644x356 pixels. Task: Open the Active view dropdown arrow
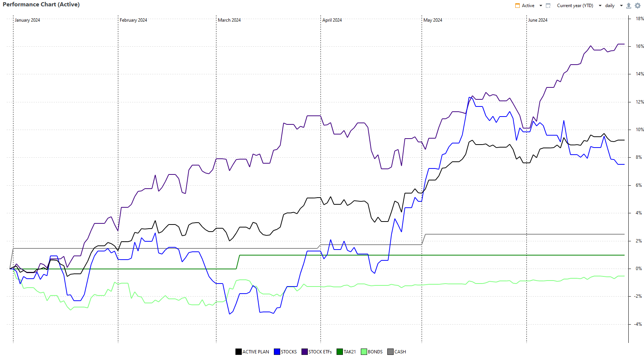541,6
